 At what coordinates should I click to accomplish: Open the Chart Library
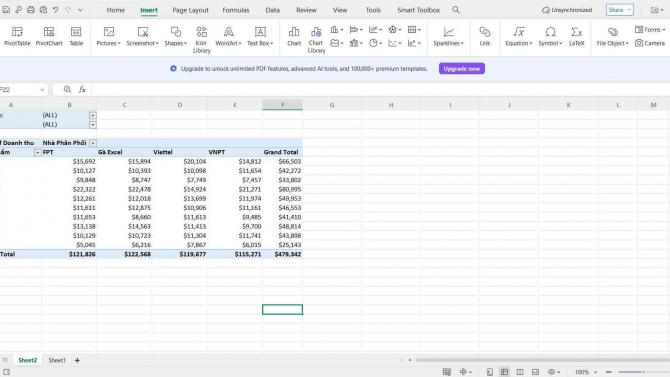coord(316,39)
